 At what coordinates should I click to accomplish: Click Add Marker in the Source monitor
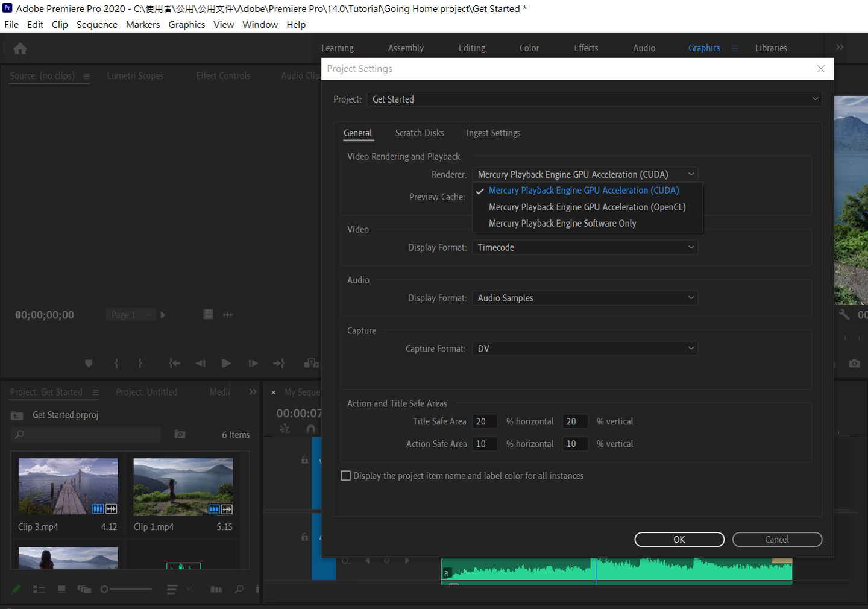tap(89, 364)
